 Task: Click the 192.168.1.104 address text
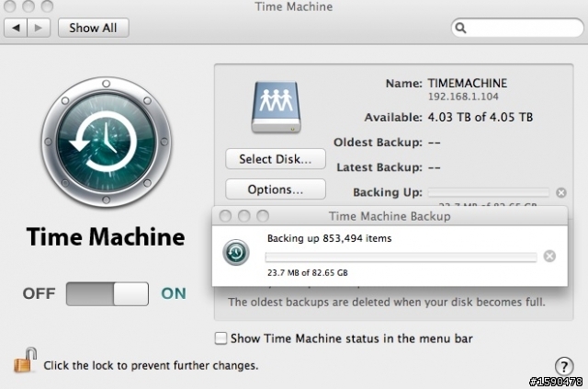(x=463, y=97)
